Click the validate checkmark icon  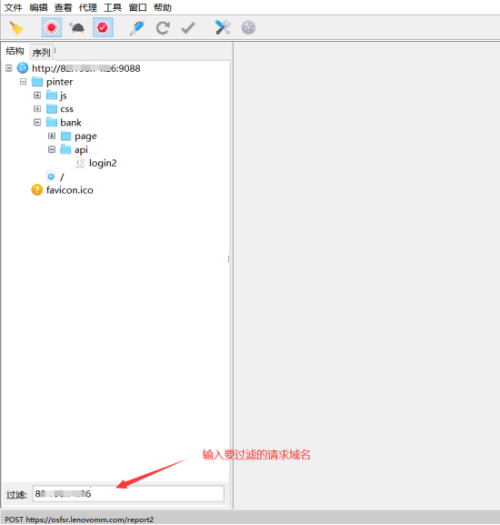pyautogui.click(x=188, y=28)
